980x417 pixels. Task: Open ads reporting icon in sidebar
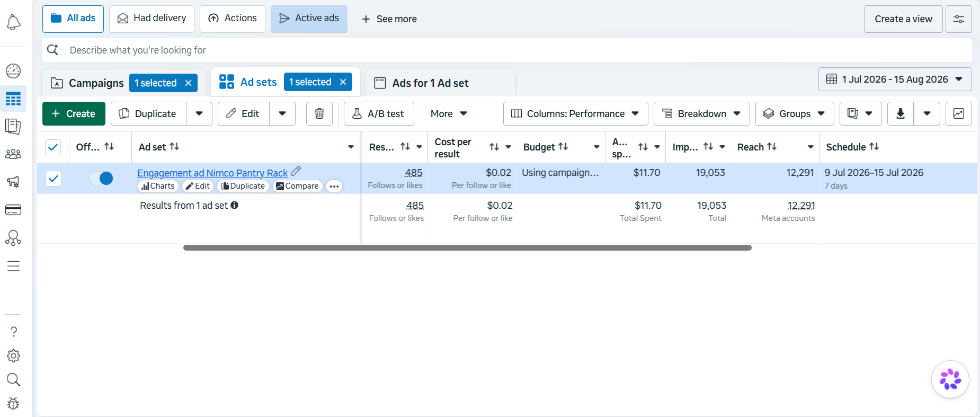tap(13, 126)
